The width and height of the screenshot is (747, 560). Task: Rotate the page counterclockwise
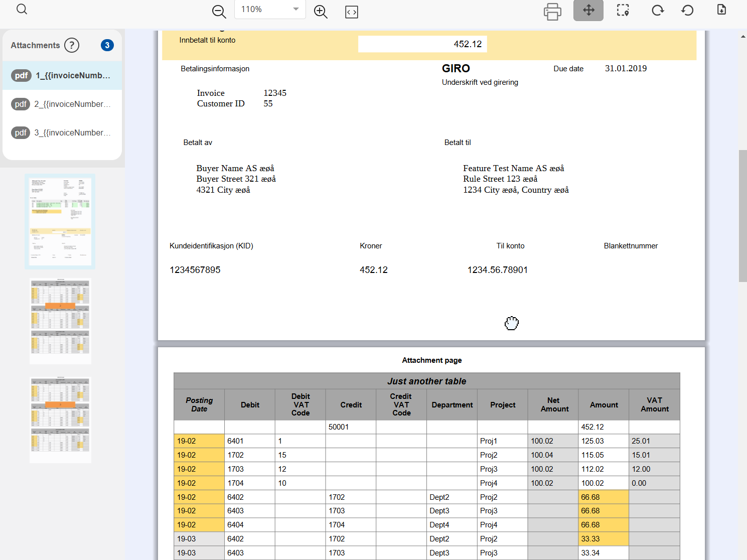(x=687, y=11)
